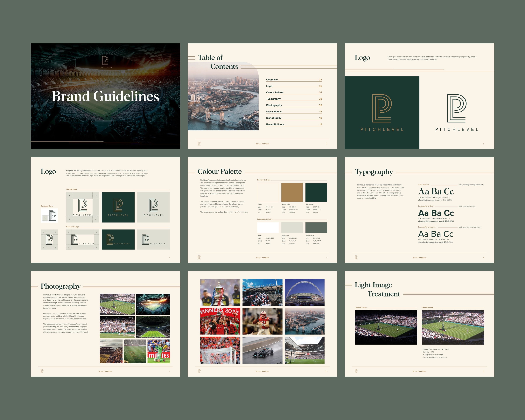Select the vertical gold logo on dark green tile
The height and width of the screenshot is (420, 525).
click(118, 207)
